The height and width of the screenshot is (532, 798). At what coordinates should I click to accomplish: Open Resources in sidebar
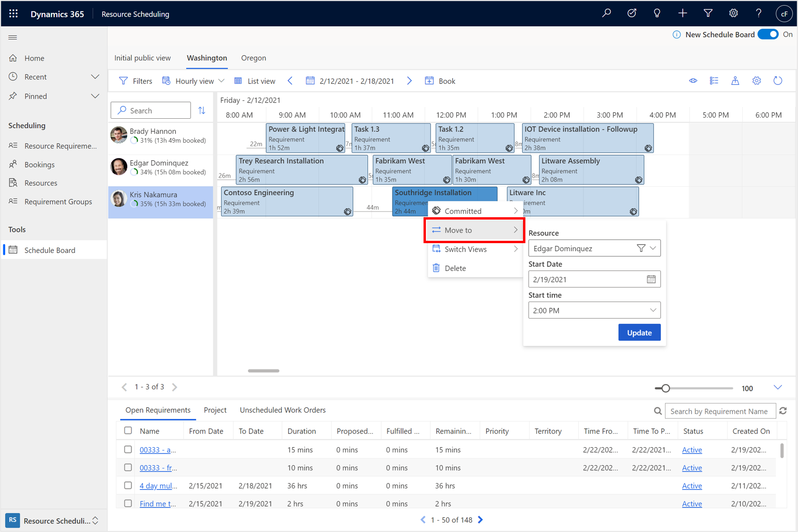(x=41, y=183)
